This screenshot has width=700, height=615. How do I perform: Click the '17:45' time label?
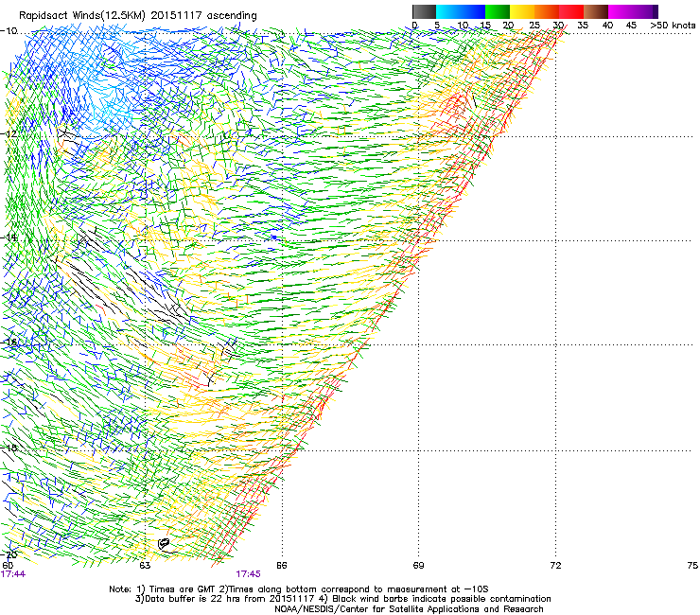pyautogui.click(x=248, y=574)
